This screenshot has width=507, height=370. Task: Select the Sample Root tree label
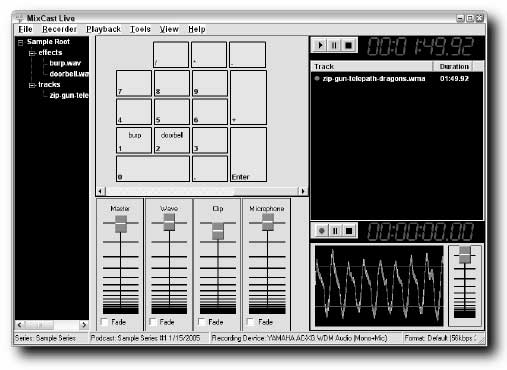[48, 42]
